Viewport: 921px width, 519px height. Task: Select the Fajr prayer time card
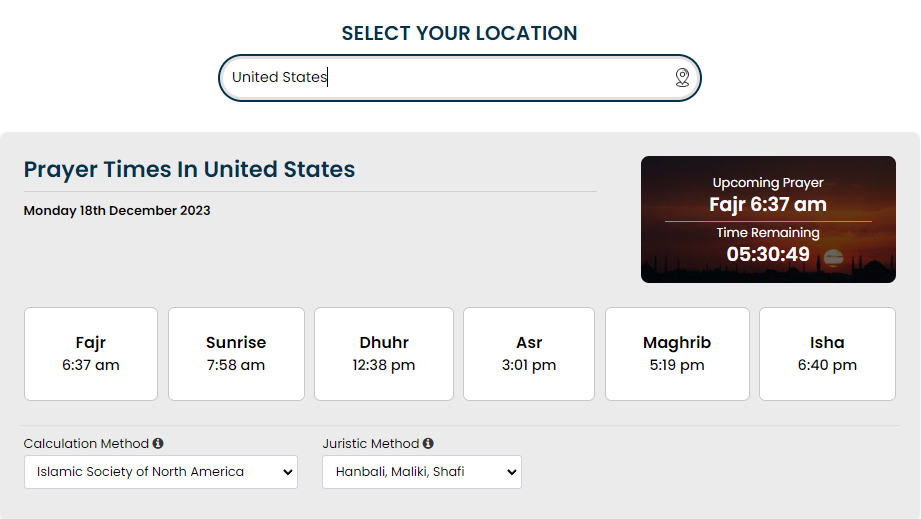tap(91, 354)
